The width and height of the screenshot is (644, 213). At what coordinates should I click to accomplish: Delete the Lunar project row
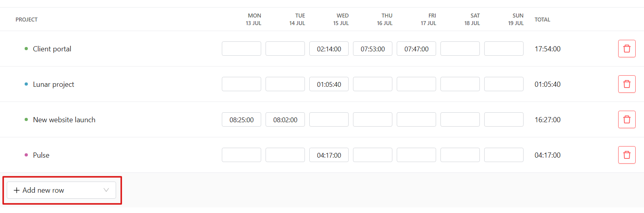[x=627, y=84]
